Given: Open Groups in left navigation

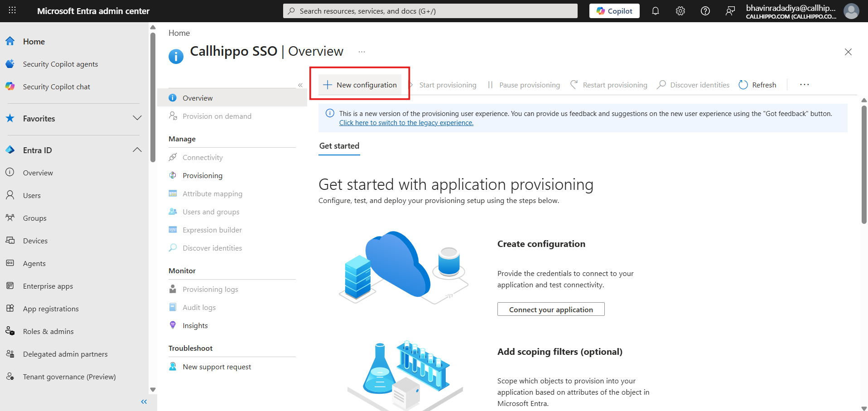Looking at the screenshot, I should [x=35, y=218].
